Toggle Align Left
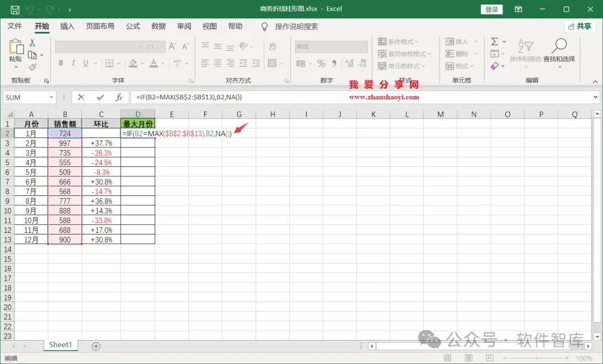The height and width of the screenshot is (364, 603). [x=205, y=63]
